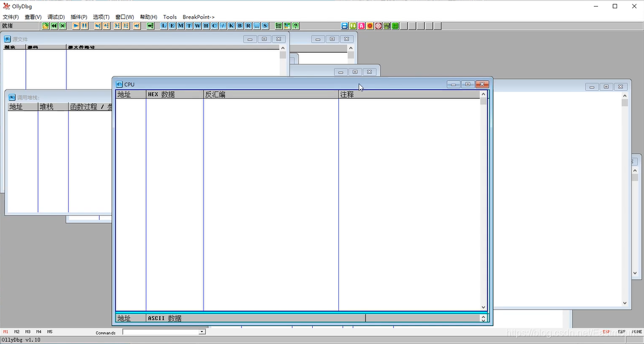Image resolution: width=644 pixels, height=344 pixels.
Task: Open Debugging options list icon
Action: click(x=279, y=26)
